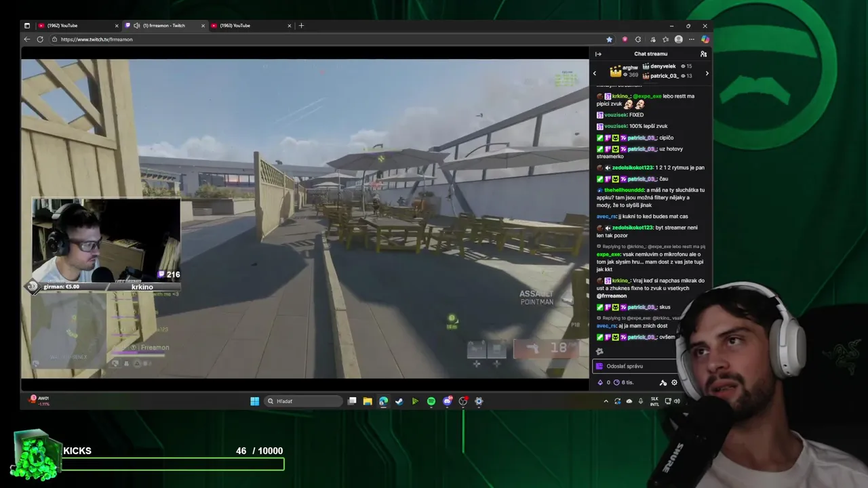Show hidden system tray icons
The image size is (868, 488).
606,401
